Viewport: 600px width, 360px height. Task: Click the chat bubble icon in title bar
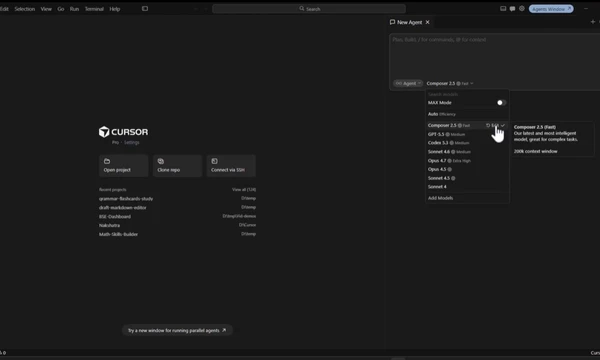click(x=512, y=8)
